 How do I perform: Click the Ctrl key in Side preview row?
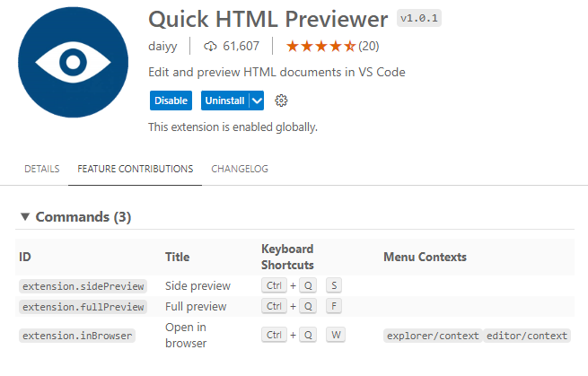coord(274,285)
